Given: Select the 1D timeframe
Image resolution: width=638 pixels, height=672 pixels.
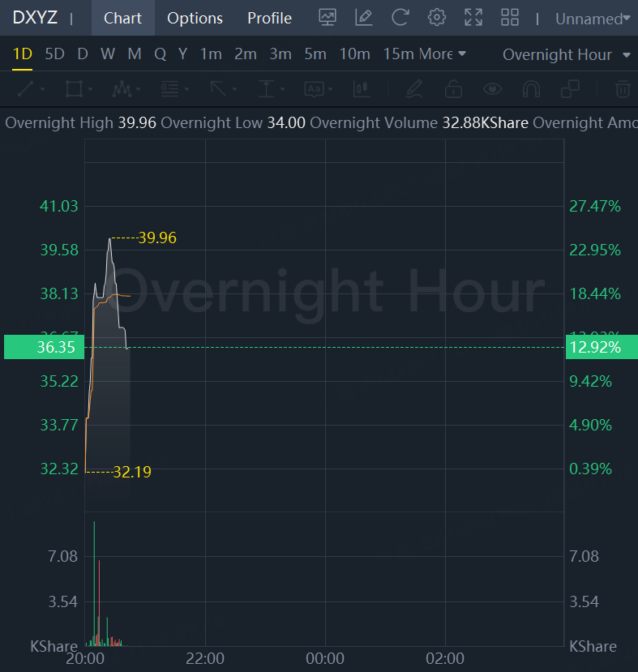Looking at the screenshot, I should (x=22, y=54).
